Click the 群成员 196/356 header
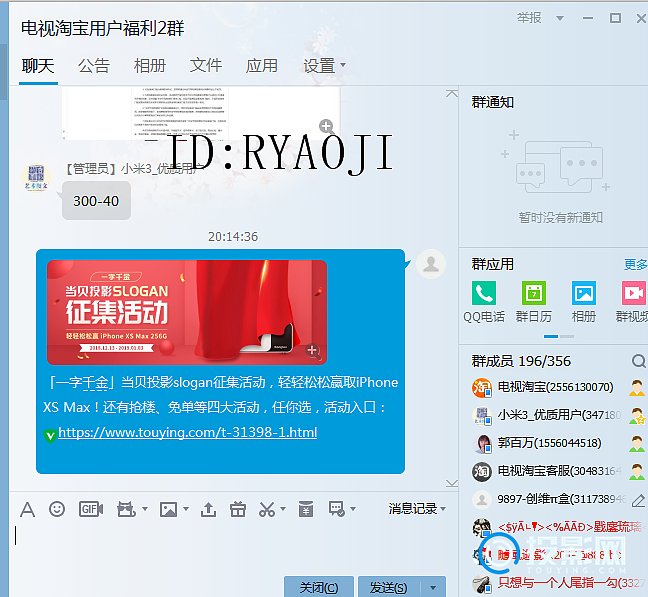 tap(521, 361)
